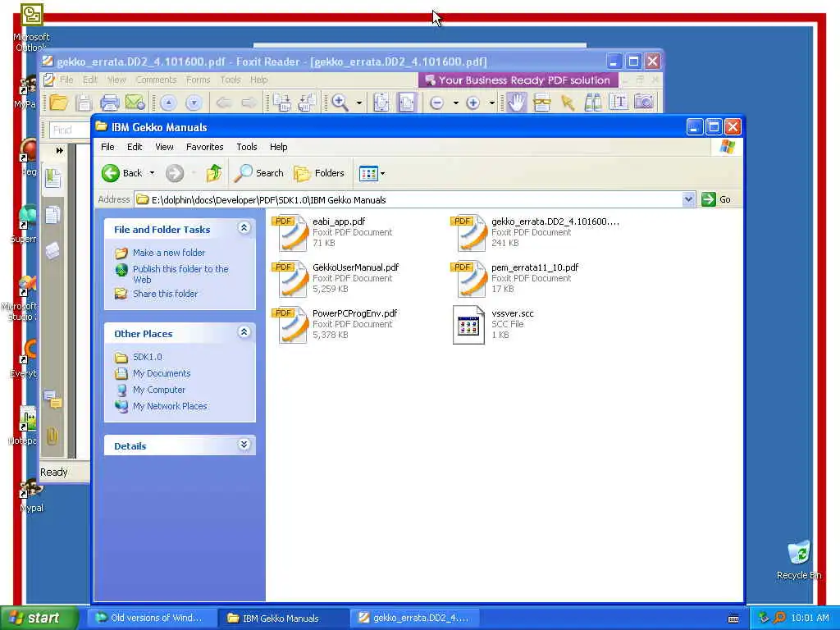Click the Zoom in plus icon in Foxit Reader

click(472, 103)
